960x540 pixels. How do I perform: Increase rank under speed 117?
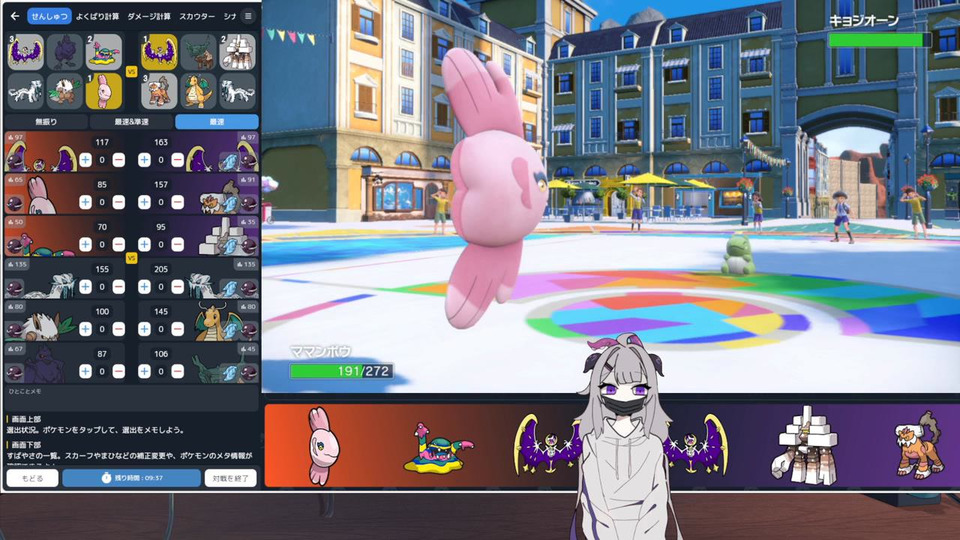click(x=85, y=160)
